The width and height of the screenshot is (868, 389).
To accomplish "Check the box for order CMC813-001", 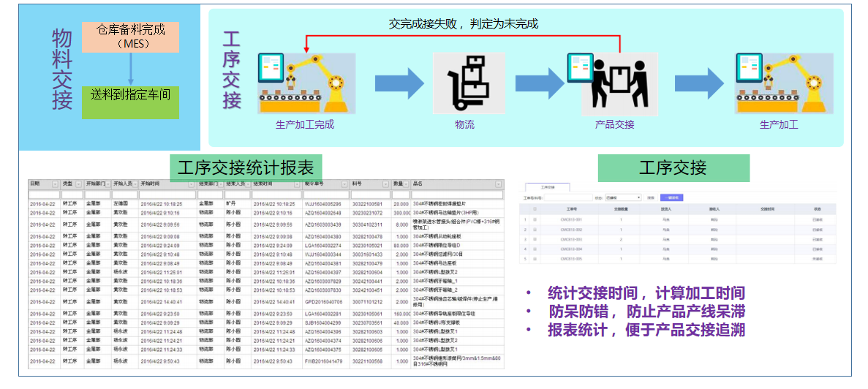I will click(x=535, y=219).
